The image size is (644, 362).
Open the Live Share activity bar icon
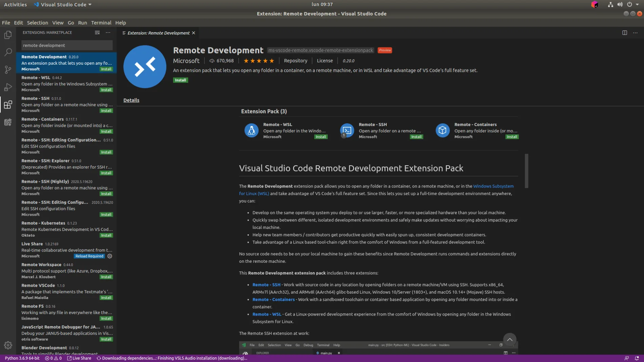tap(8, 122)
